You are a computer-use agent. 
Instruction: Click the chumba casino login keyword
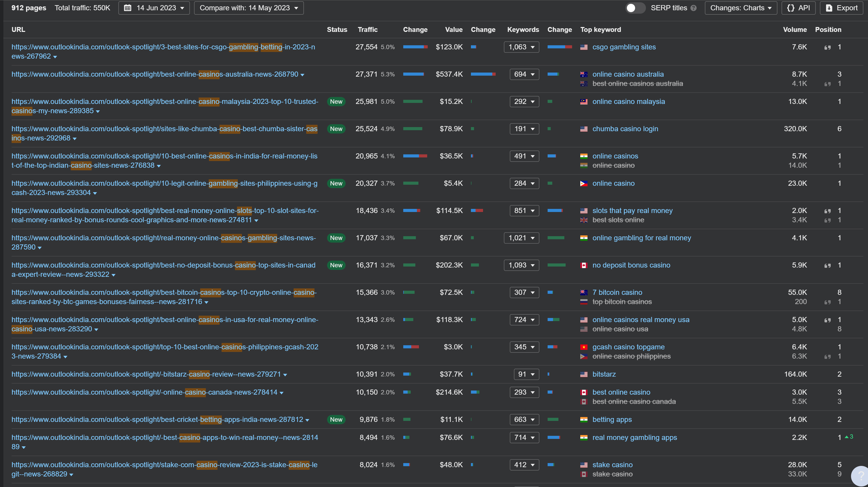[x=625, y=129]
